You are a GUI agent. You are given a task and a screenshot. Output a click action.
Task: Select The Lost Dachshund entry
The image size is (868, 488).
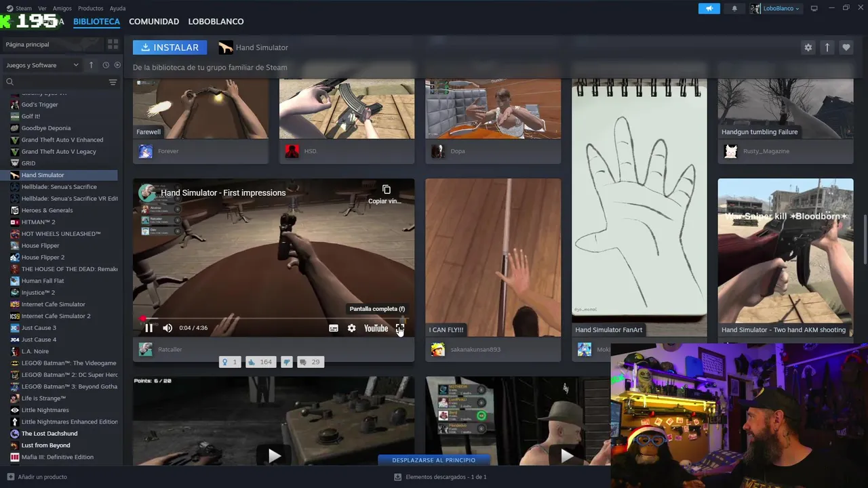tap(50, 433)
